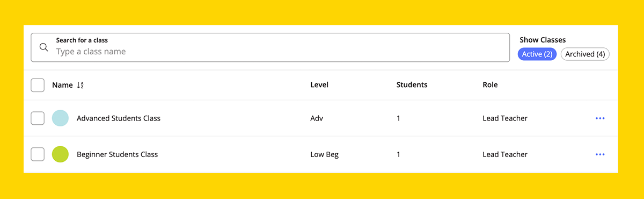
Task: Open Advanced Students Class link
Action: (119, 118)
